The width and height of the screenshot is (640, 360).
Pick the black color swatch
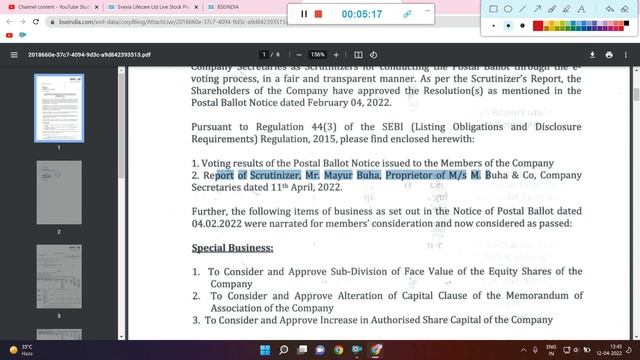pyautogui.click(x=627, y=24)
